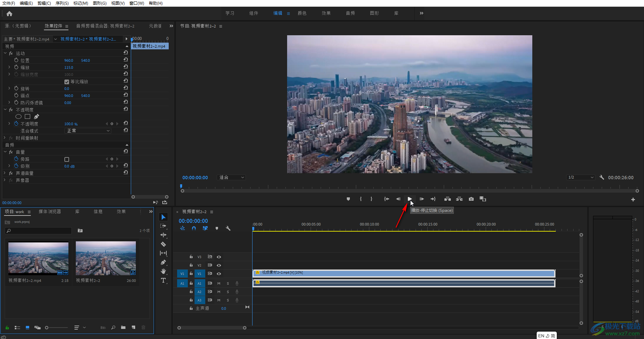Open the Effects tab in project panel
The image size is (644, 339).
121,211
